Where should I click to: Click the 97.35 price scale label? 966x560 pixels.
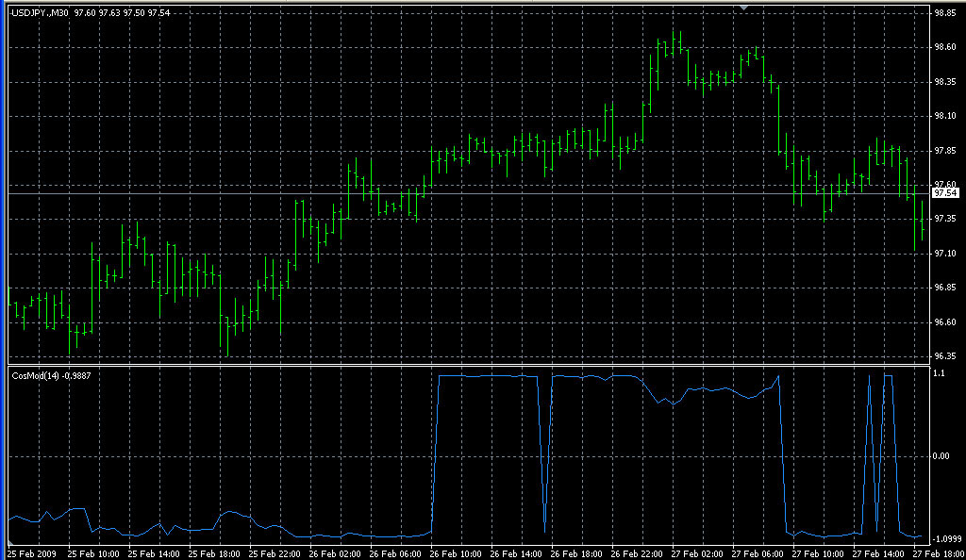tap(945, 219)
